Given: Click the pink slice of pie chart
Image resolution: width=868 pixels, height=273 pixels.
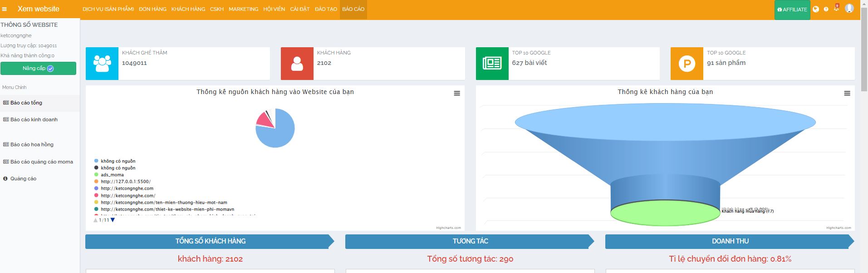Looking at the screenshot, I should tap(264, 119).
